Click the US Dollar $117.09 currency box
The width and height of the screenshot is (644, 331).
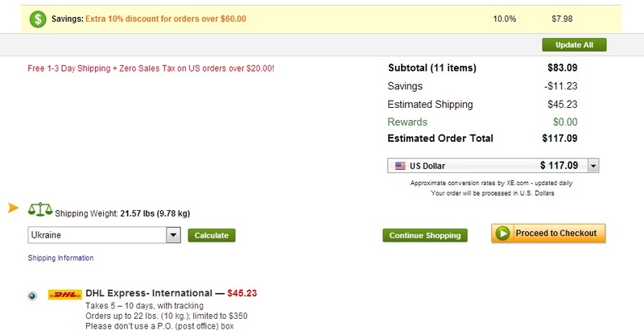click(493, 166)
